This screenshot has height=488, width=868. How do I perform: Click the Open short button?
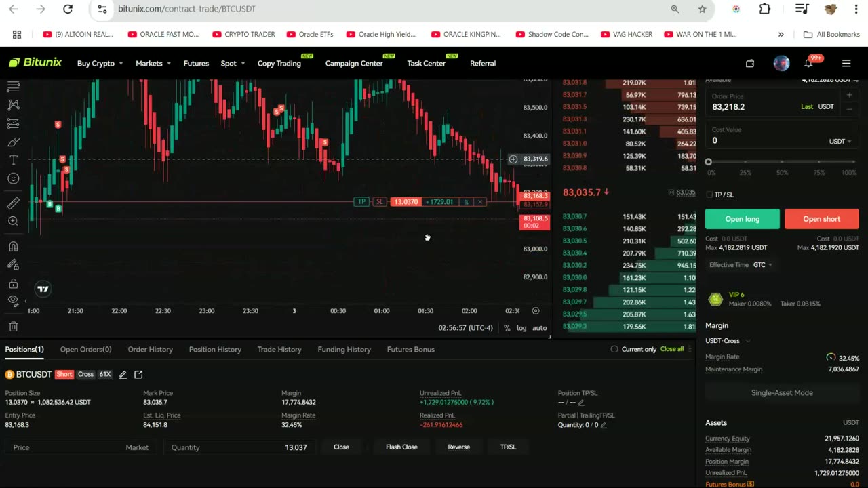(822, 219)
